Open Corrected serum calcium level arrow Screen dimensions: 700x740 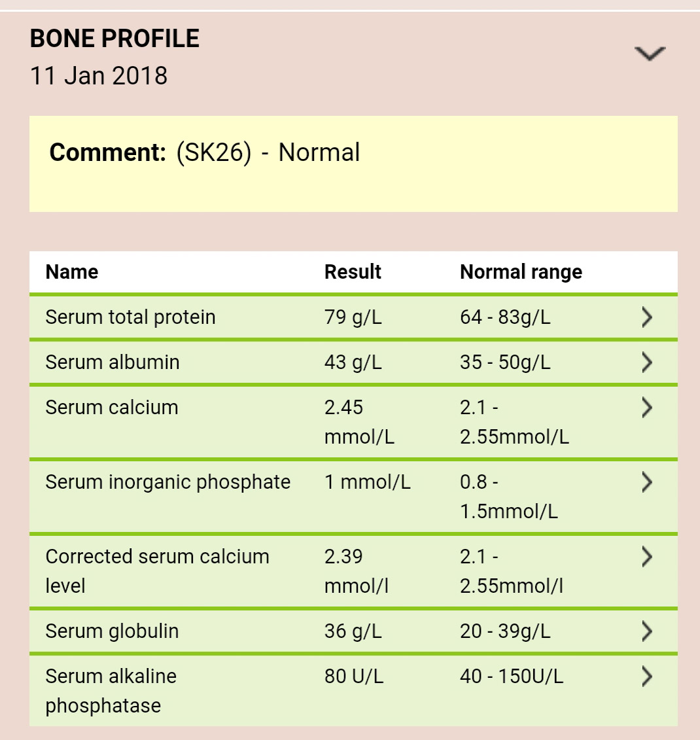pyautogui.click(x=647, y=557)
